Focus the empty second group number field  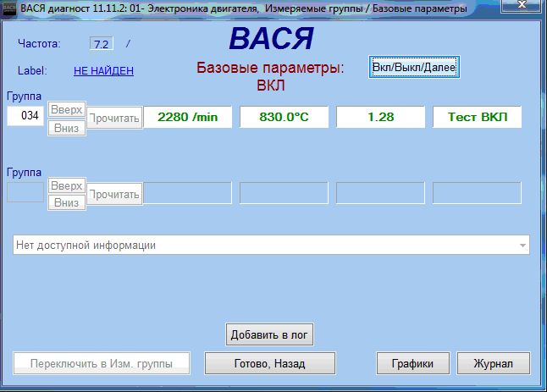(x=25, y=192)
